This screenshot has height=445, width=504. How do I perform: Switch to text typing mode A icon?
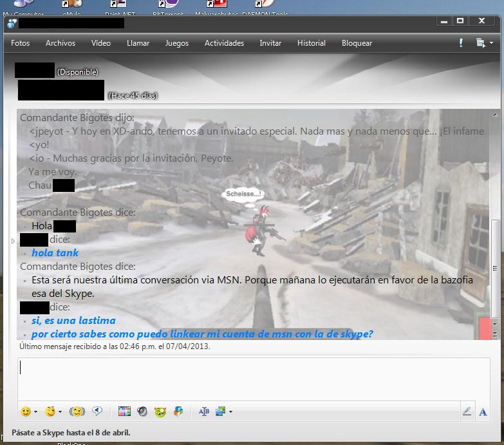(483, 412)
